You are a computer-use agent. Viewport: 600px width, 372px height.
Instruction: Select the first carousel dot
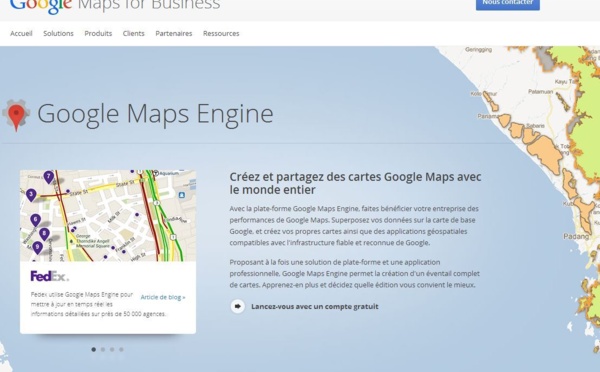tap(94, 349)
